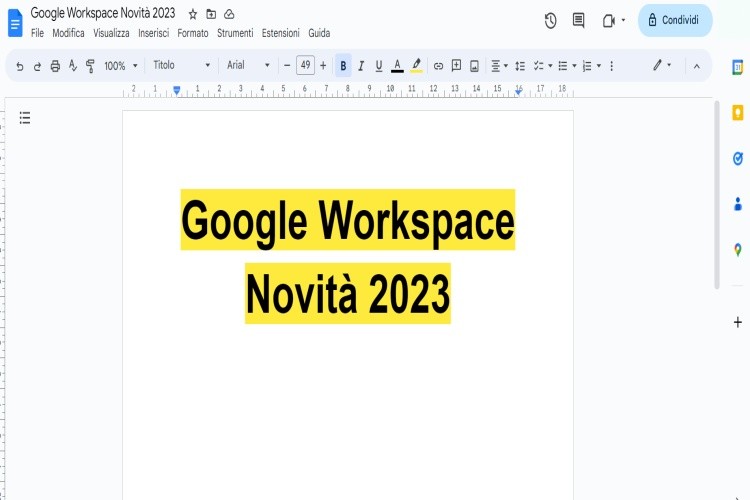Open the Visualizza menu
The width and height of the screenshot is (750, 500).
[x=111, y=33]
